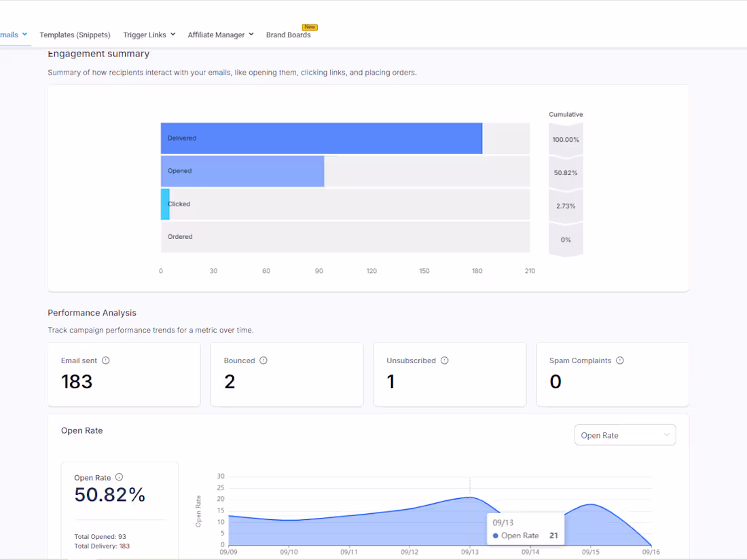
Task: Click the 09/13 peak on the trend chart
Action: pos(469,498)
